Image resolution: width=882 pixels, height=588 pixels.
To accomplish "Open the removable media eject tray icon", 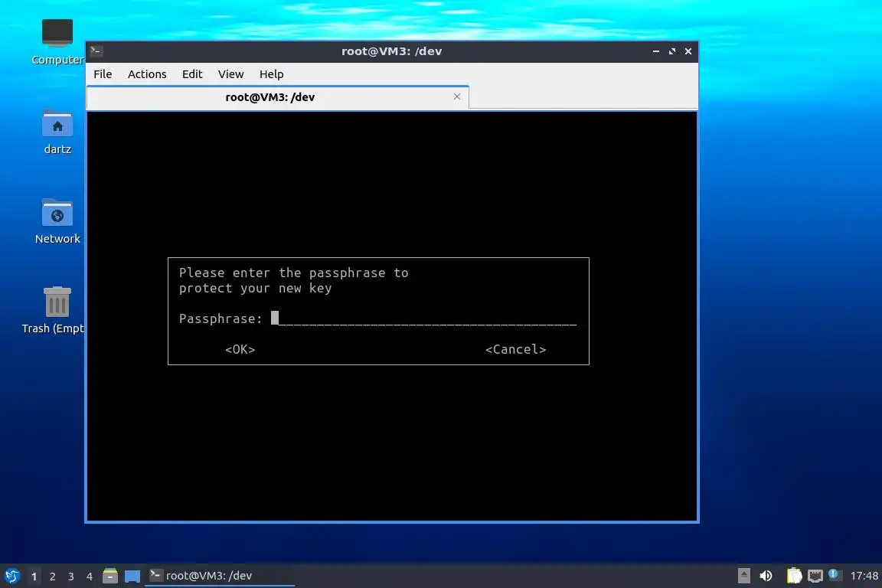I will tap(743, 576).
